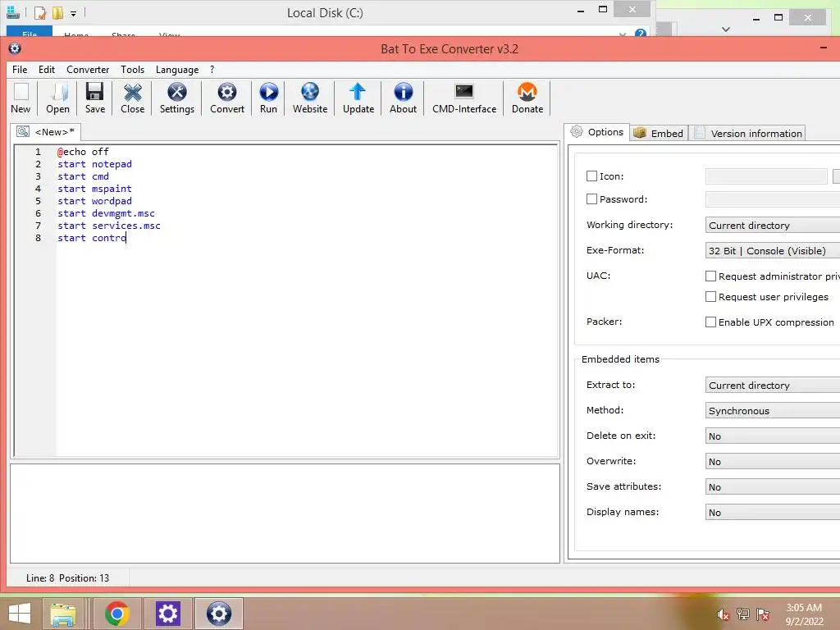This screenshot has width=840, height=630.
Task: Click the taskbar clock showing 3:05 AM
Action: click(804, 614)
